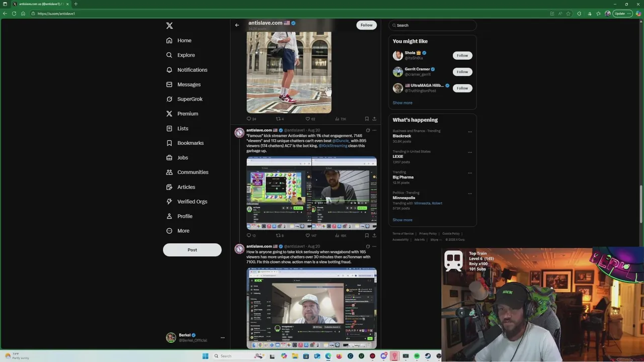Click the Communities icon

click(x=169, y=172)
